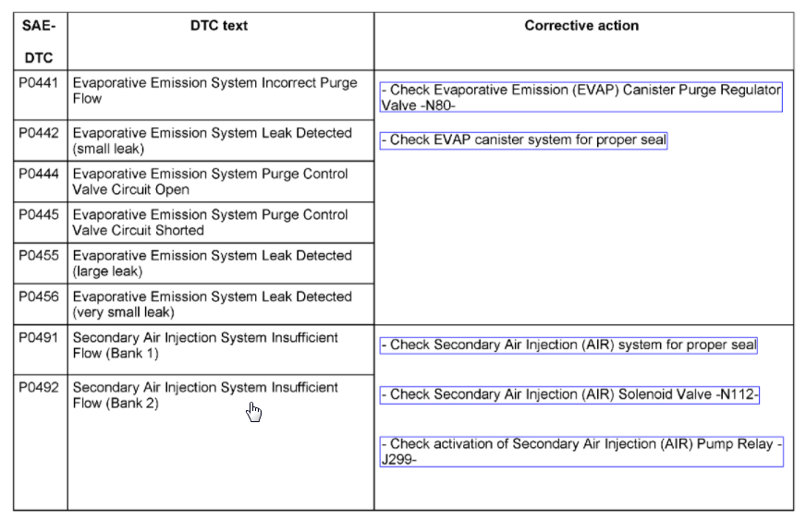The image size is (806, 532).
Task: Select the P0455 code entry
Action: click(38, 256)
